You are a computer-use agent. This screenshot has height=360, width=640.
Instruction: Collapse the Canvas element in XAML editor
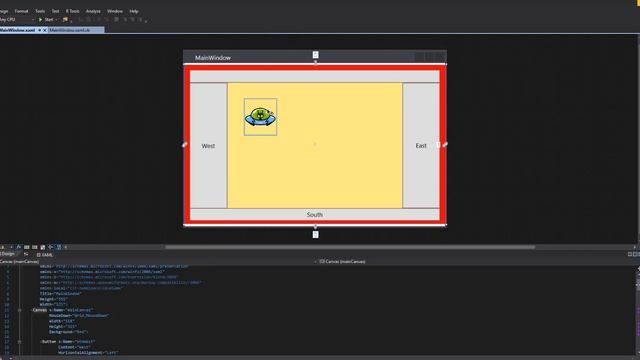20,310
